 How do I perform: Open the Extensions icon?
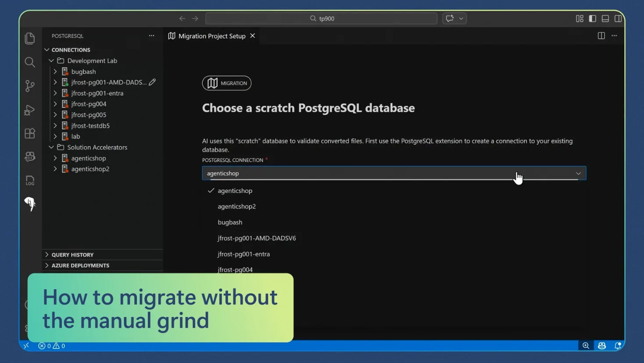[29, 133]
